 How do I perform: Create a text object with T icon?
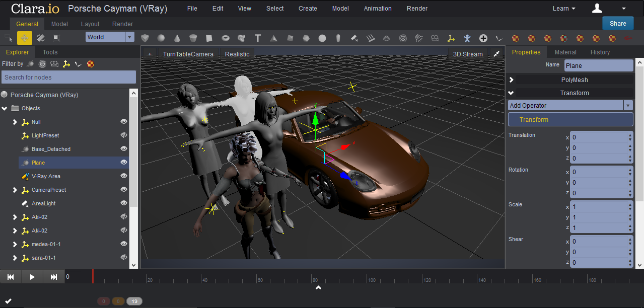[x=258, y=38]
